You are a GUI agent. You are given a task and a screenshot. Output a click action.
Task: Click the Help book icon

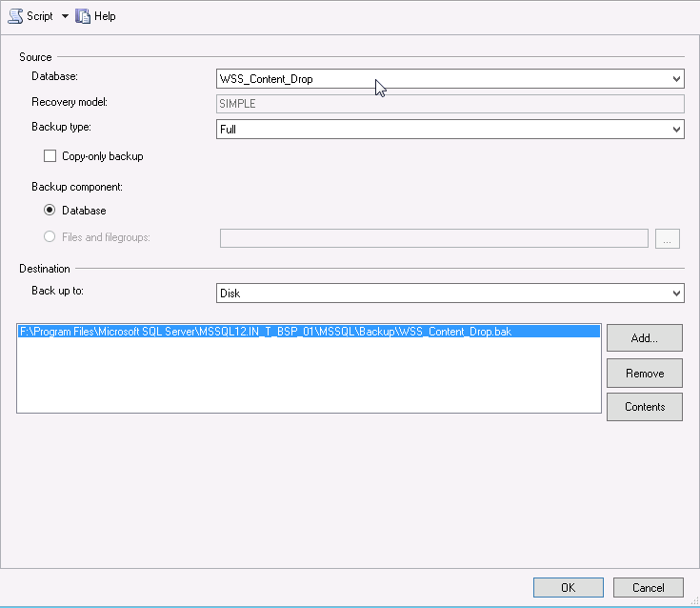coord(83,16)
